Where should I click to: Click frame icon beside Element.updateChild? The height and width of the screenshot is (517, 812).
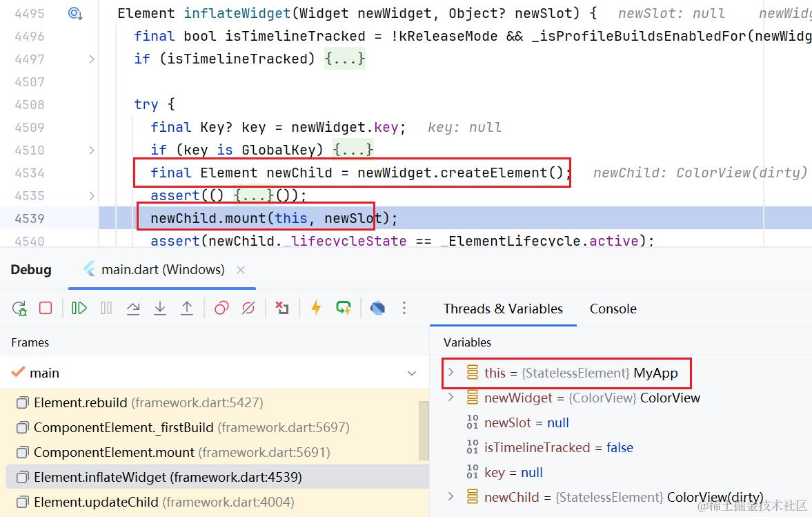pos(22,503)
